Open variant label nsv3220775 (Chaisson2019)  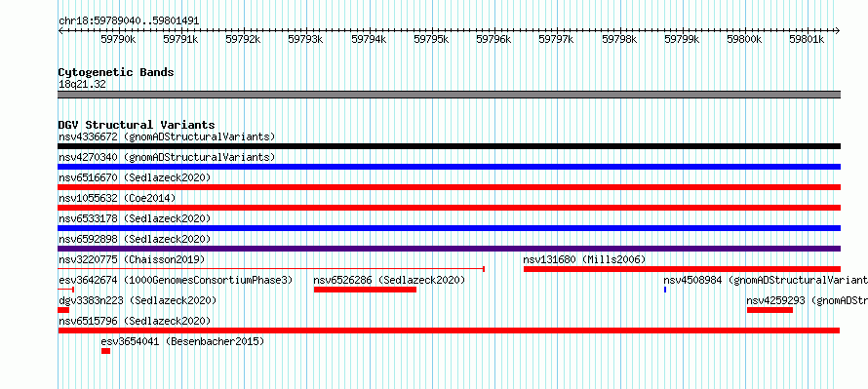tap(132, 259)
